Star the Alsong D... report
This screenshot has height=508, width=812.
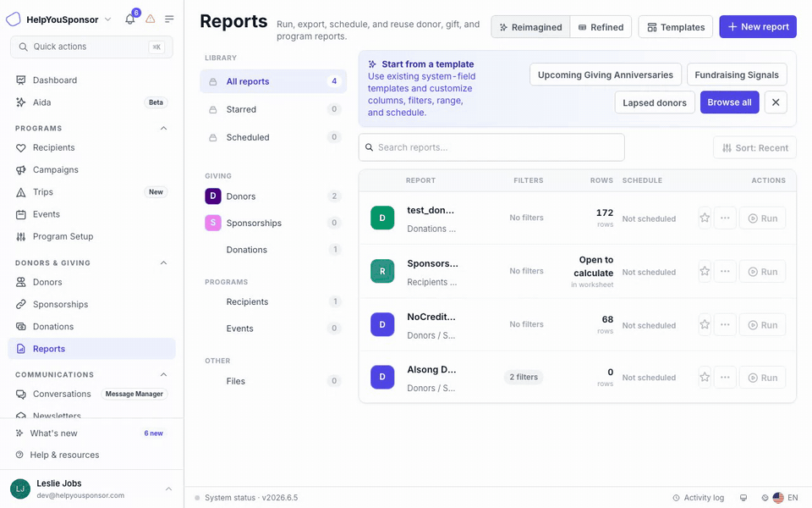pyautogui.click(x=705, y=378)
